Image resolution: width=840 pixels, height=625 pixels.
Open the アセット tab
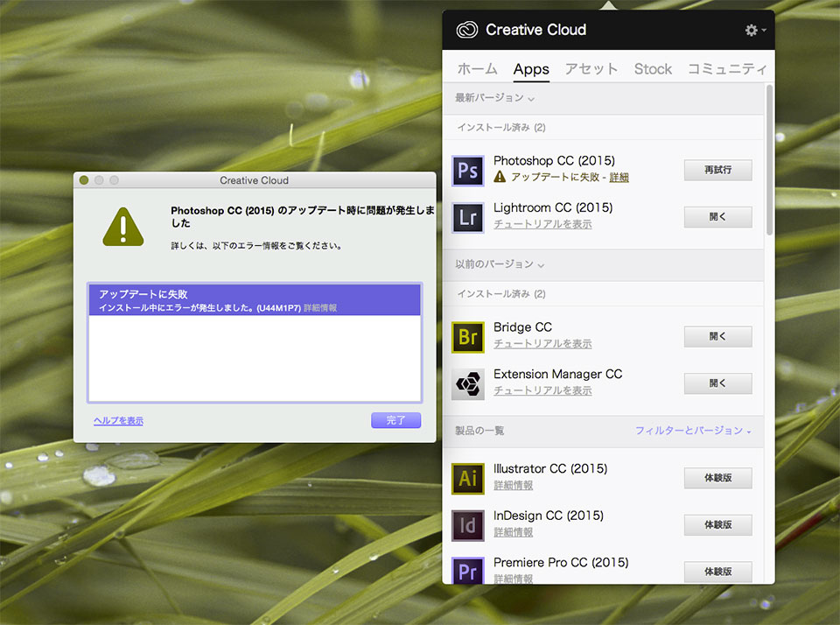pyautogui.click(x=591, y=69)
